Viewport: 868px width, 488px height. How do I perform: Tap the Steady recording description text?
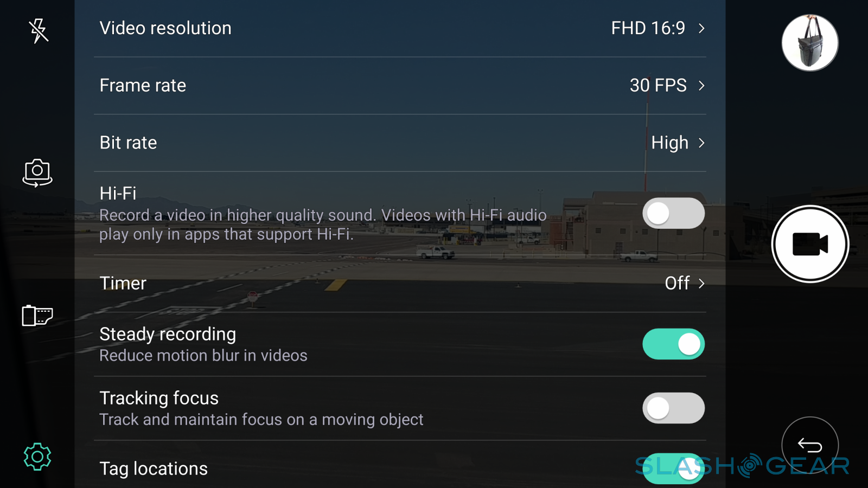pos(203,356)
